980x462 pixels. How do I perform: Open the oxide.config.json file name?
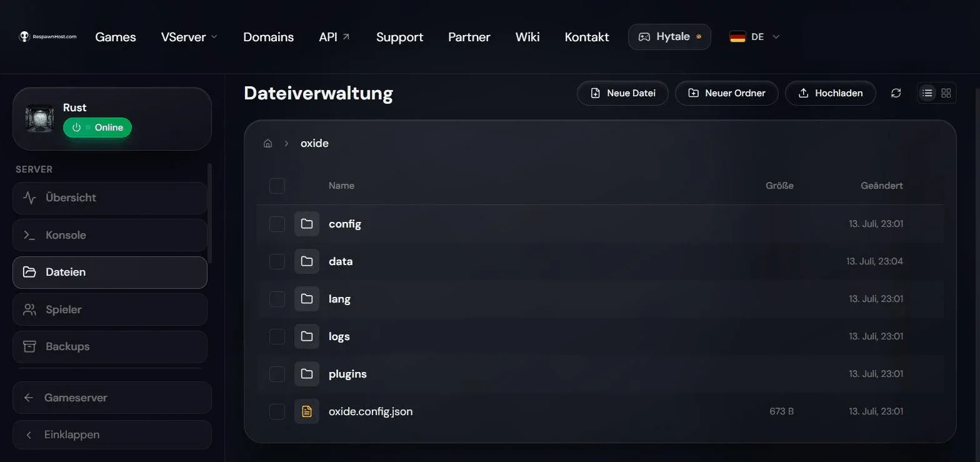click(371, 411)
